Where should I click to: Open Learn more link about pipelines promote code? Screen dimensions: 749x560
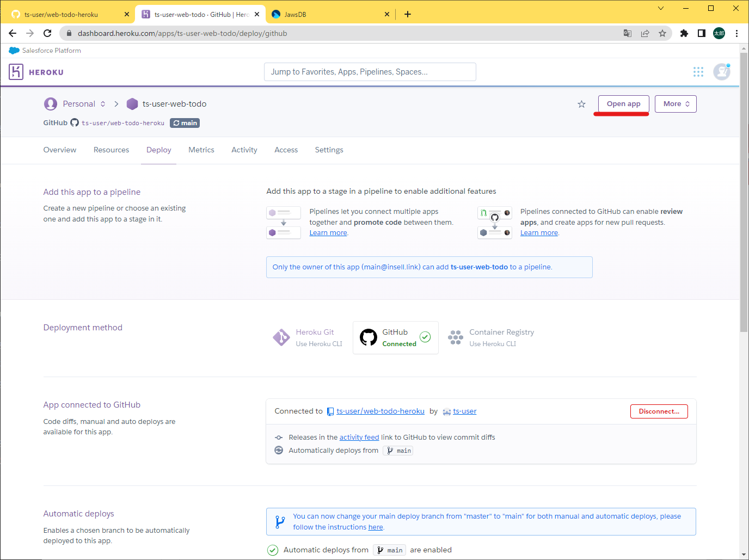(328, 233)
